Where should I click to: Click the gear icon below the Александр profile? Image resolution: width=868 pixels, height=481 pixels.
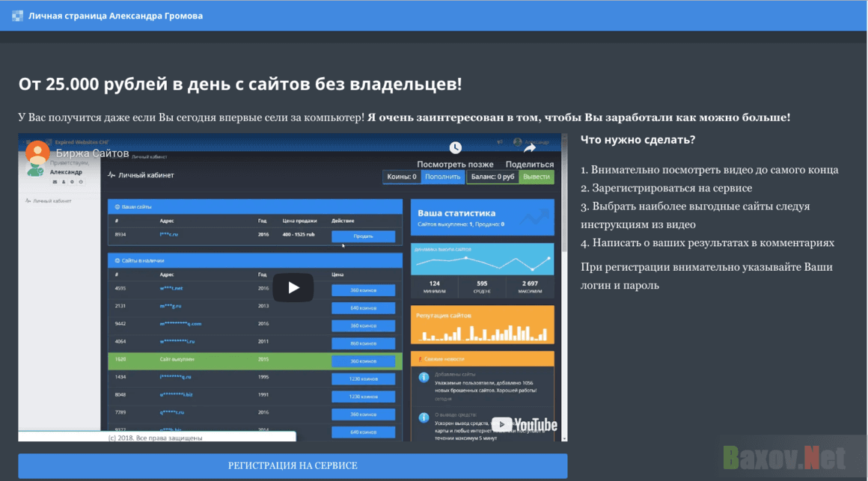[72, 183]
